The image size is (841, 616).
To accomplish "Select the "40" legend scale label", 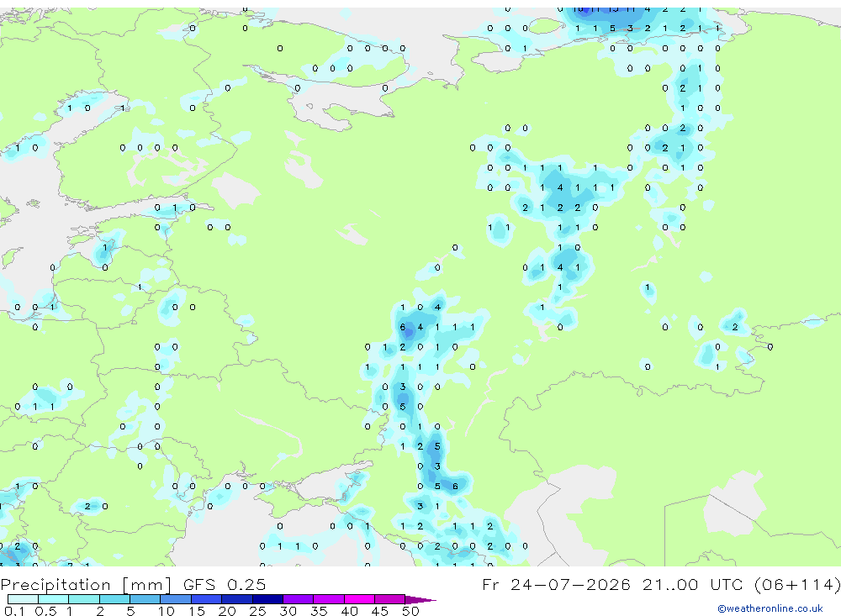I will 350,611.
